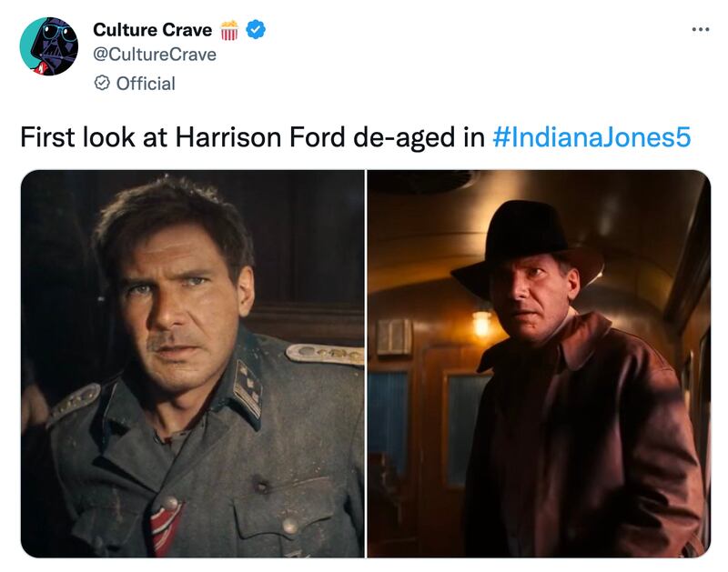
Task: Open the Culture Crave profile avatar
Action: point(49,45)
